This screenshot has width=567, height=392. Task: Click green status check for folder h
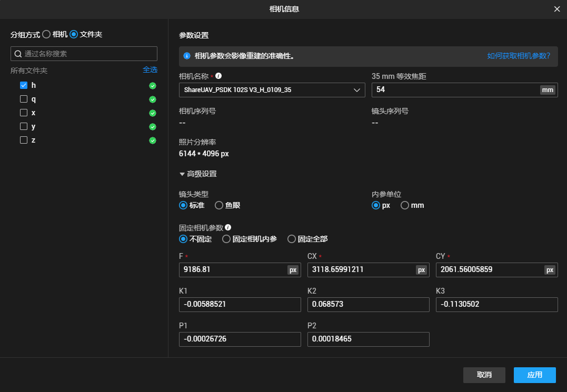click(x=153, y=86)
